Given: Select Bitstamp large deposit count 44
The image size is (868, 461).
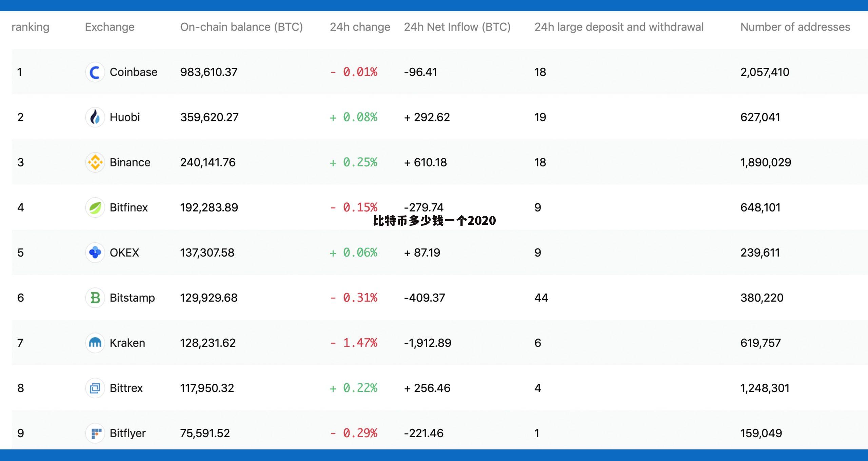Looking at the screenshot, I should tap(541, 298).
